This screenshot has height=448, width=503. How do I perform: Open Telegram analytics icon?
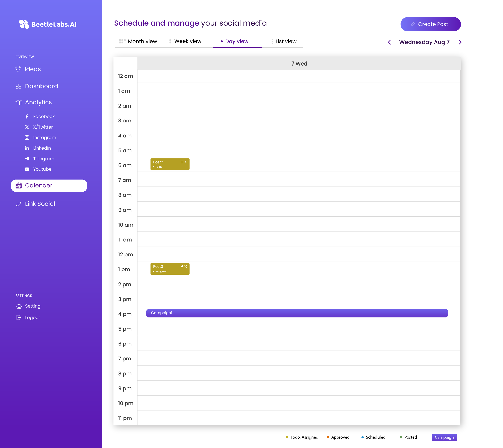click(27, 159)
